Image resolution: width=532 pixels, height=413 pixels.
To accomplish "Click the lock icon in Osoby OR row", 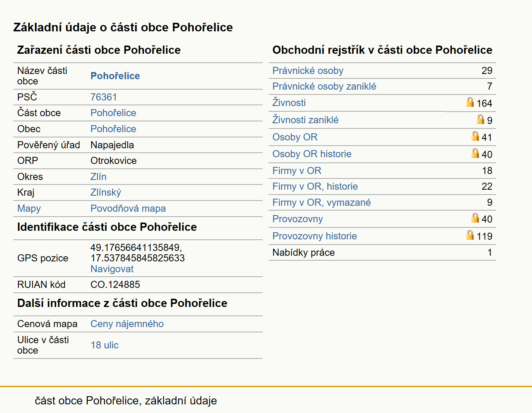I will [x=475, y=136].
